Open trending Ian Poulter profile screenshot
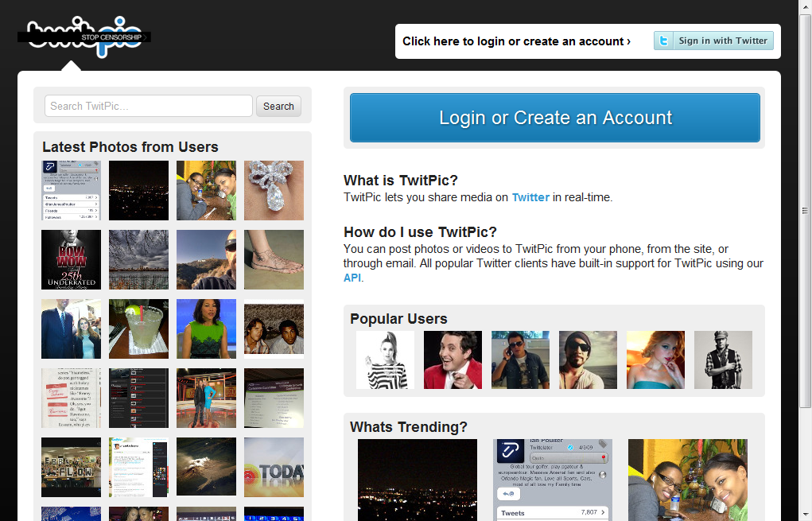812x521 pixels. 553,480
